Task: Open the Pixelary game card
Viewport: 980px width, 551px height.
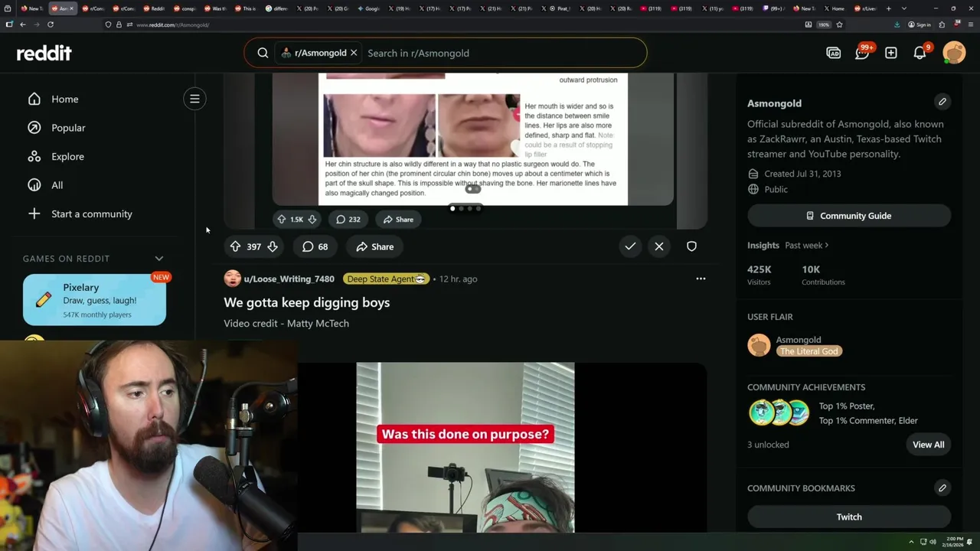Action: [94, 300]
